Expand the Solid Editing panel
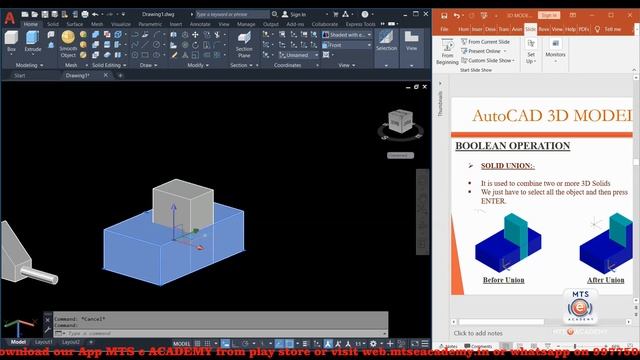This screenshot has height=360, width=640. click(109, 65)
